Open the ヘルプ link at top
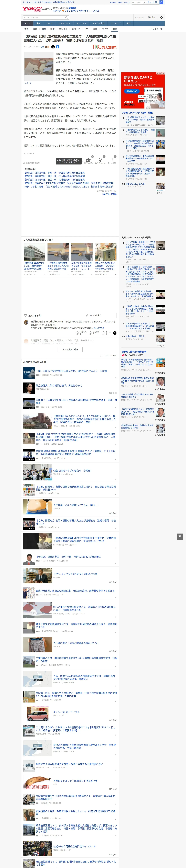The width and height of the screenshot is (186, 868). click(x=127, y=2)
